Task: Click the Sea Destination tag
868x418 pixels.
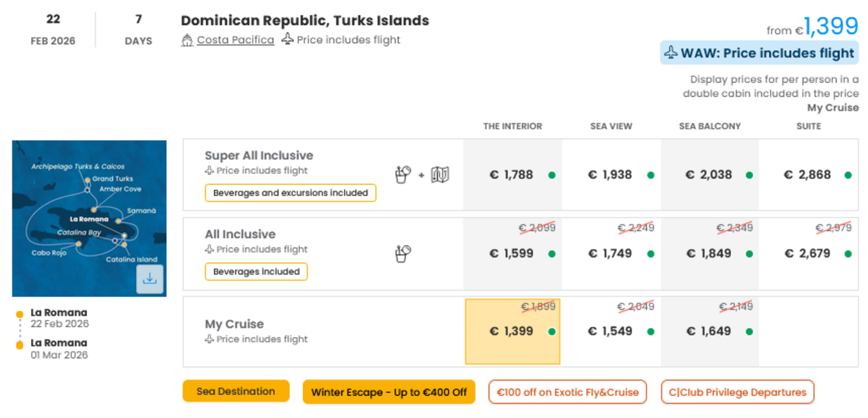Action: tap(236, 391)
